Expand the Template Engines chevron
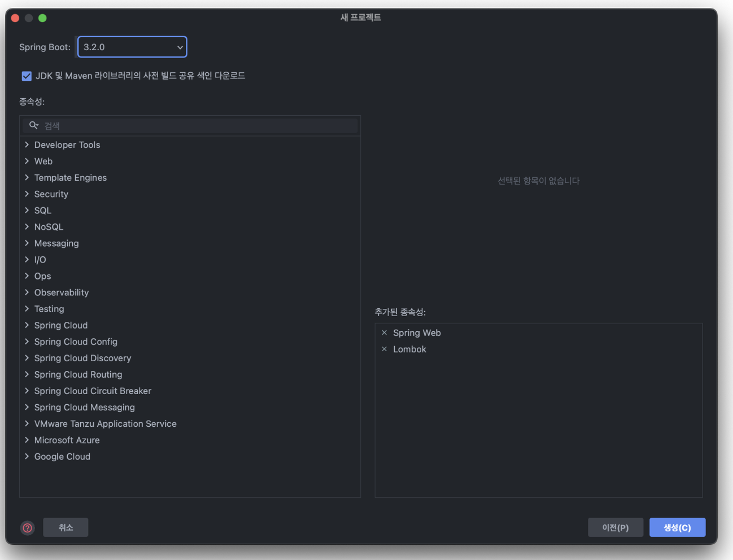 [27, 178]
